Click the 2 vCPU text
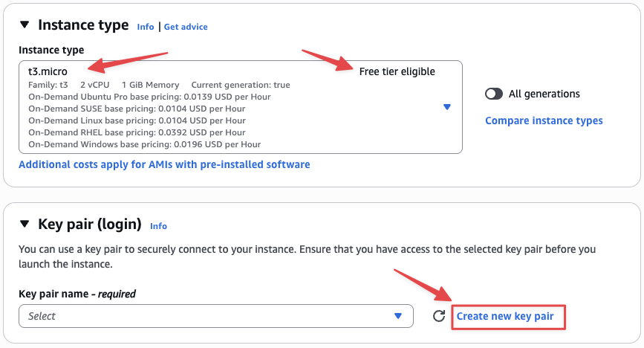Screen dimensions: 644x348 (95, 85)
